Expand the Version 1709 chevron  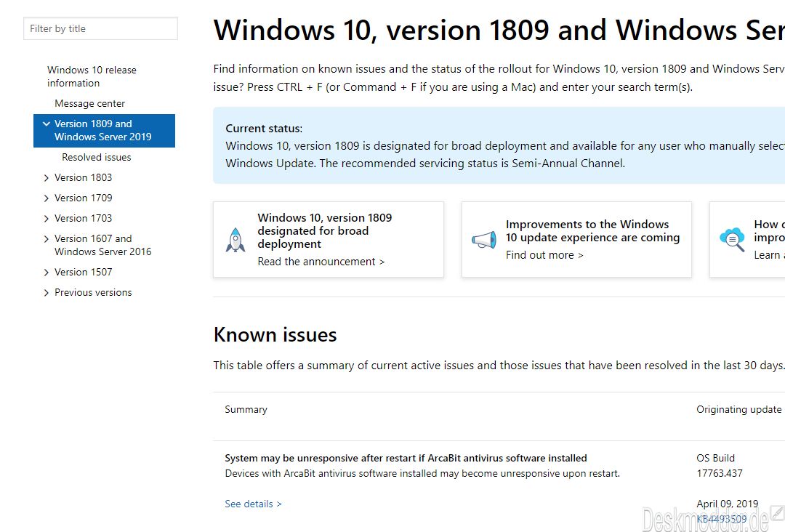47,198
